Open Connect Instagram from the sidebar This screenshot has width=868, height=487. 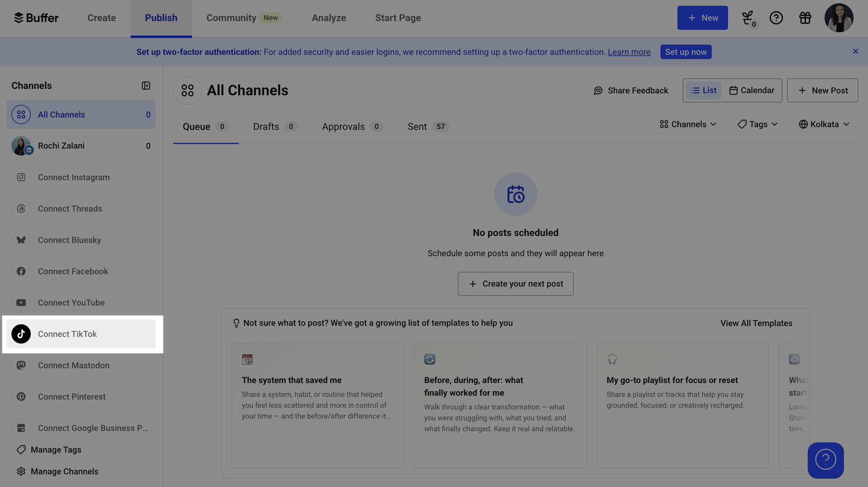73,177
